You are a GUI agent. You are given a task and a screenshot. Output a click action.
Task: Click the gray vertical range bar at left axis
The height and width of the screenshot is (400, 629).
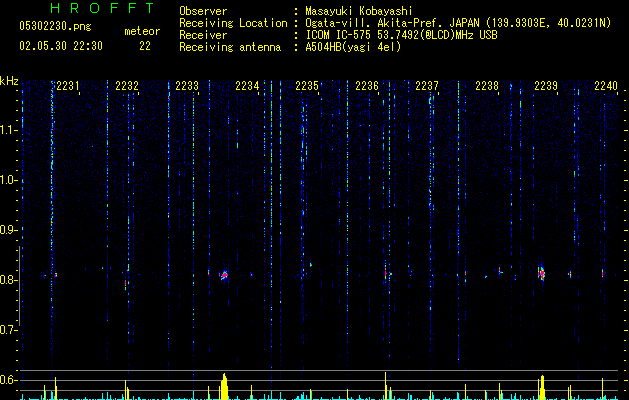tap(19, 286)
